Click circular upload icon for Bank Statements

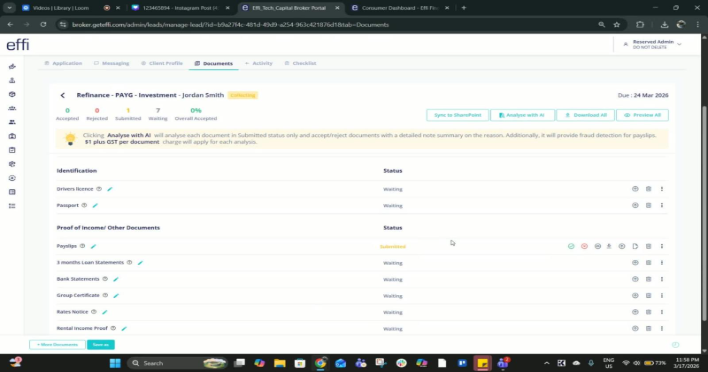(x=635, y=279)
